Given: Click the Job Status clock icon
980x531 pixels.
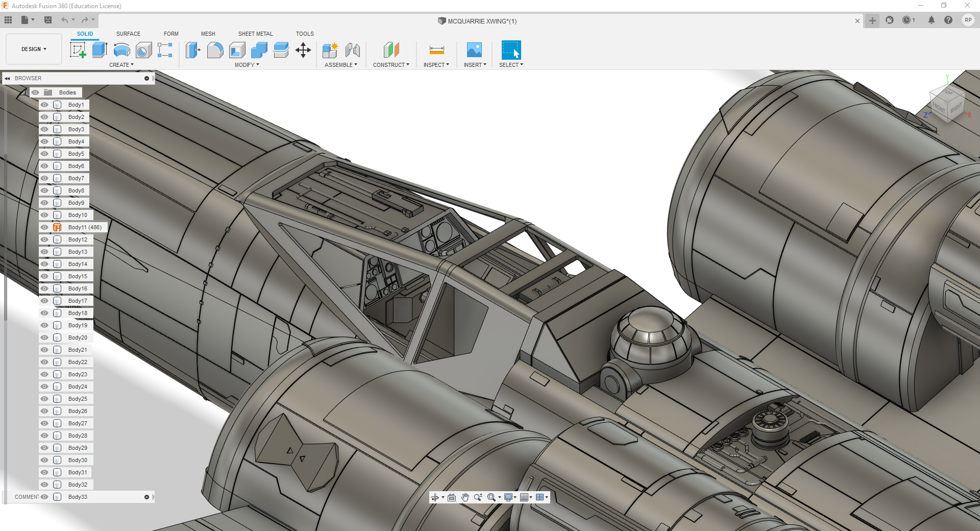Looking at the screenshot, I should pos(906,20).
